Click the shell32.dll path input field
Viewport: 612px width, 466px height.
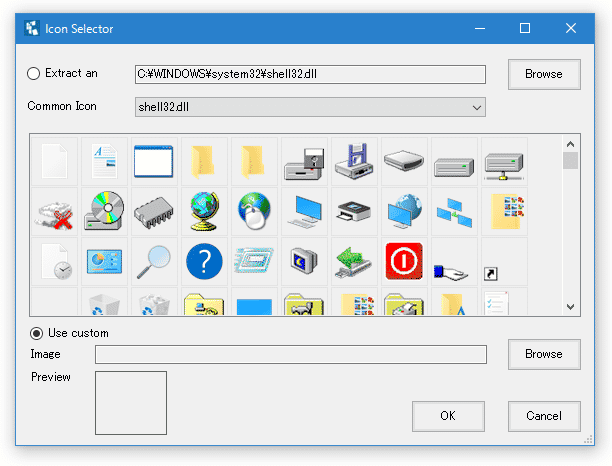[x=310, y=74]
